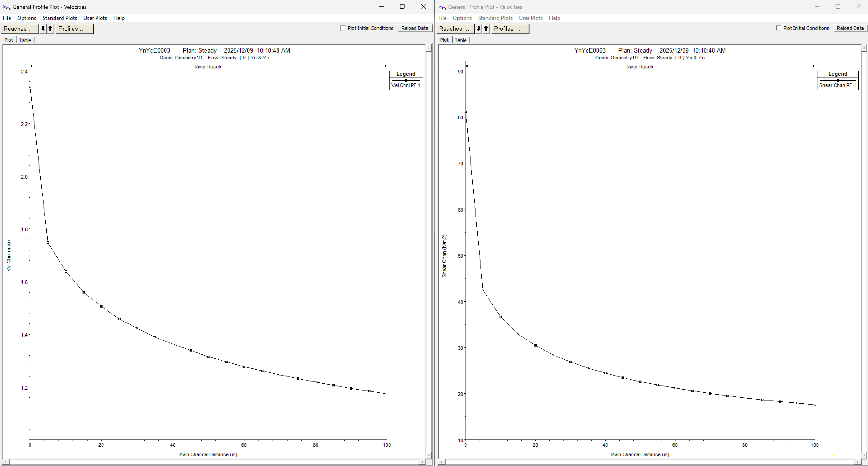Screen dimensions: 868x466
Task: Open the Reaches selector in left window
Action: point(20,29)
